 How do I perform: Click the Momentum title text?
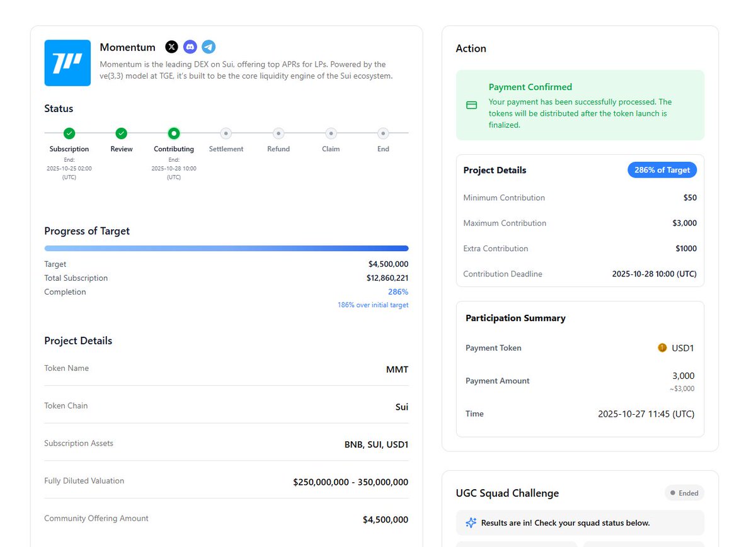pos(128,47)
